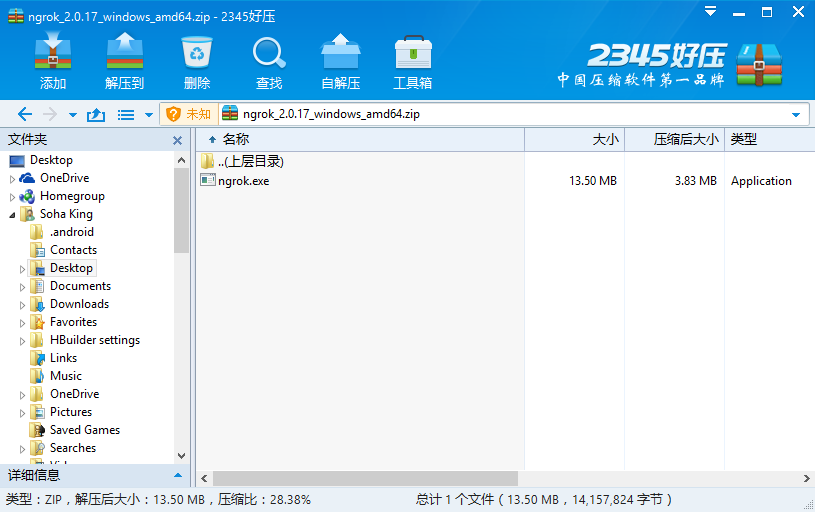Click the 删除 (Delete) trash icon
This screenshot has width=815, height=512.
(x=196, y=61)
